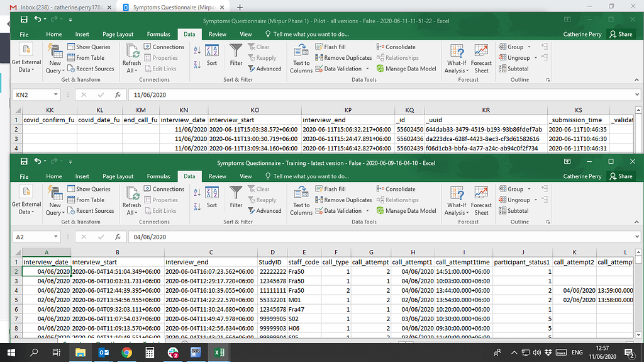Select column header KO in the top spreadsheet
The width and height of the screenshot is (644, 362).
254,110
